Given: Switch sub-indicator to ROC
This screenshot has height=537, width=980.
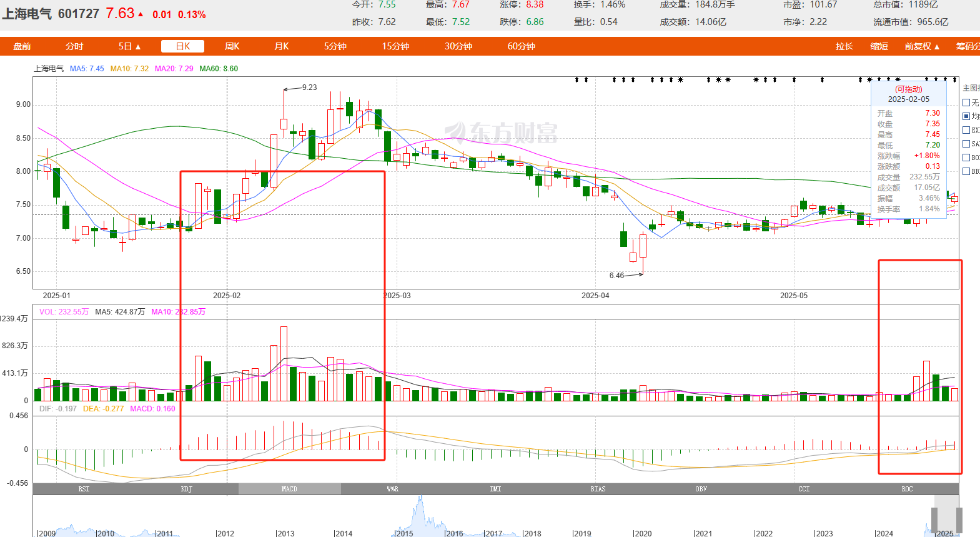Looking at the screenshot, I should [x=907, y=489].
